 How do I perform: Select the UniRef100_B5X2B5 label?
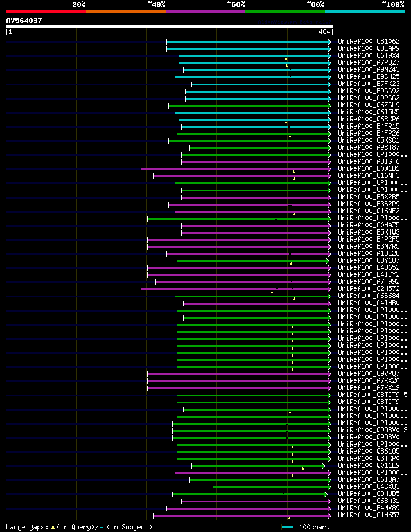pos(369,197)
